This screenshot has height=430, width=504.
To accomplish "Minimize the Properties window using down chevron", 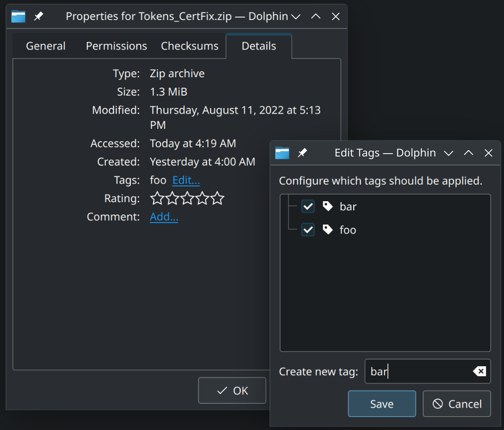I will (x=296, y=16).
